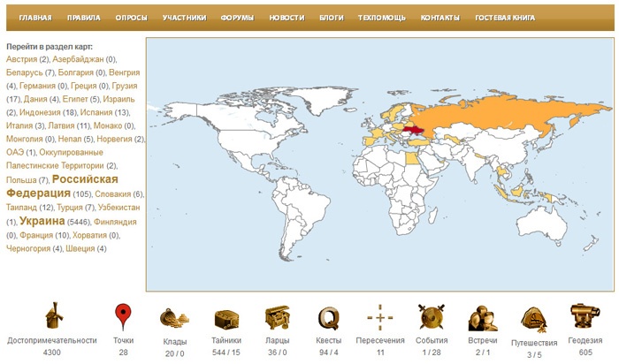Click the Достопримечательности count 4300

pyautogui.click(x=51, y=353)
